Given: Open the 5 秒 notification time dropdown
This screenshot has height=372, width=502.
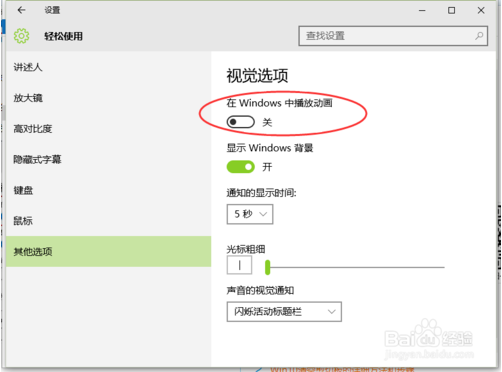Looking at the screenshot, I should point(250,214).
